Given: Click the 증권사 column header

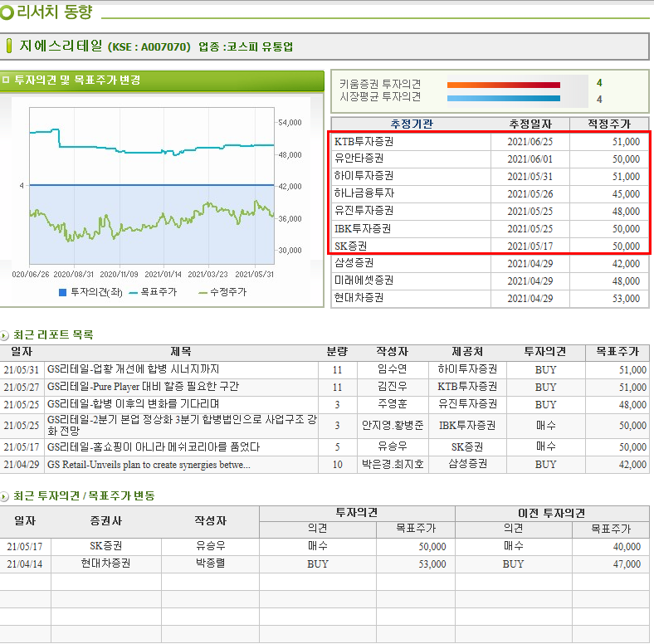Looking at the screenshot, I should (106, 521).
